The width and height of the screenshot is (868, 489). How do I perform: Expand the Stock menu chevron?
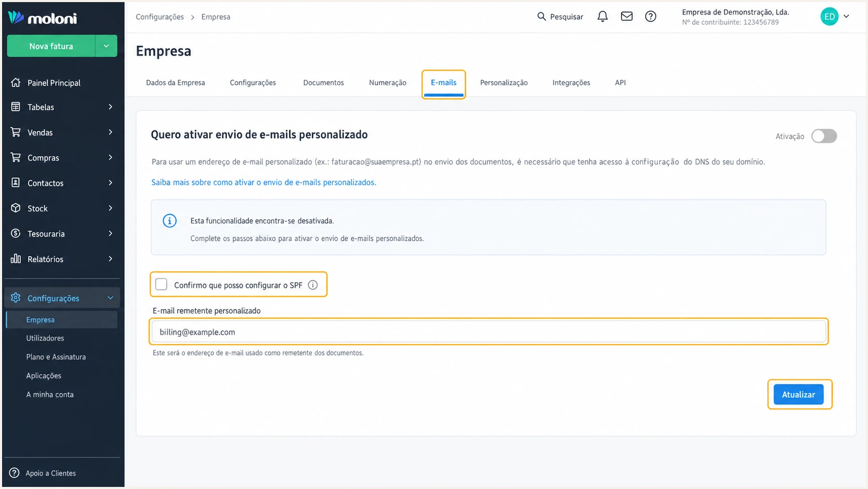click(110, 208)
